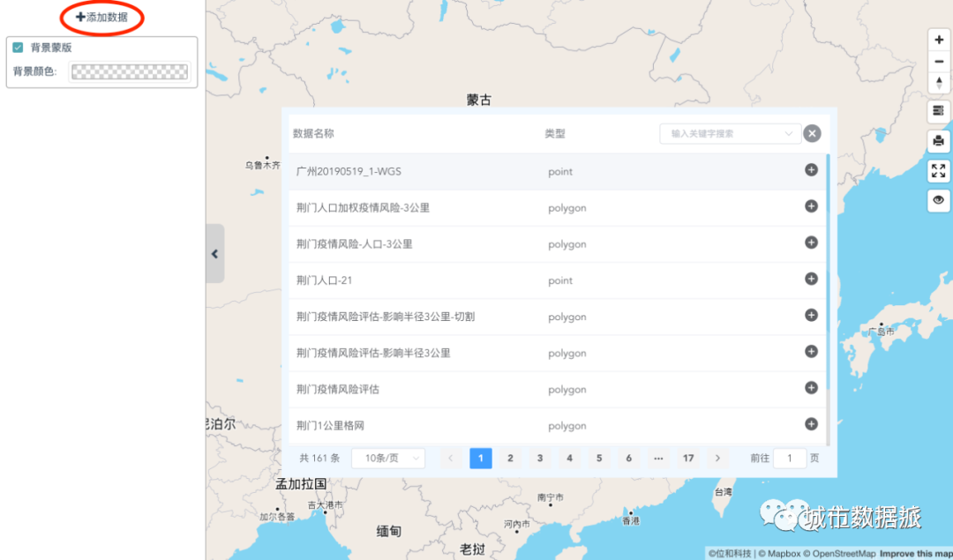Image resolution: width=953 pixels, height=560 pixels.
Task: Expand the keyword search dropdown arrow
Action: pos(789,134)
